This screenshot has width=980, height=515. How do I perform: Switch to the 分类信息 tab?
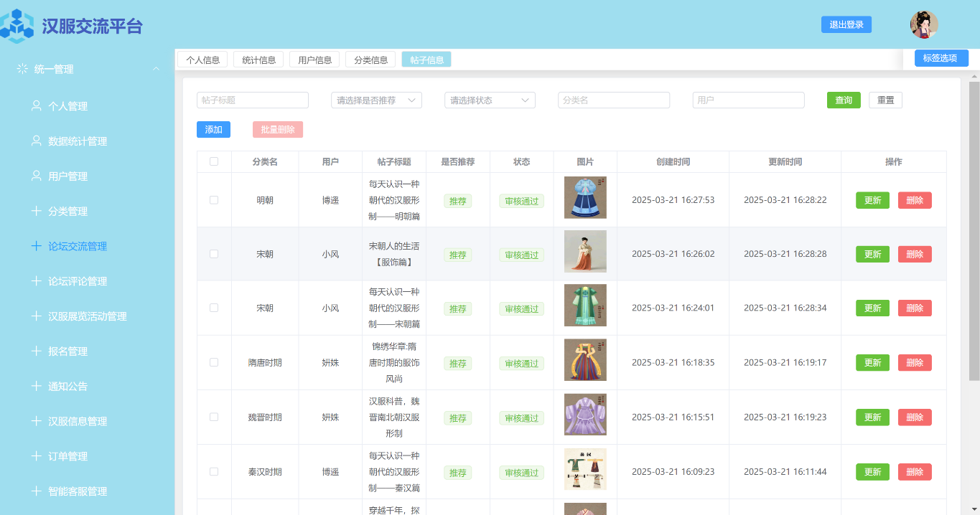coord(370,60)
